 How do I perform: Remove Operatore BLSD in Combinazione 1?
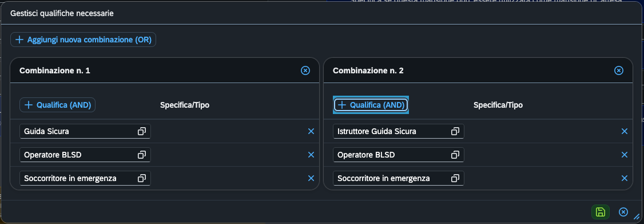[x=311, y=155]
